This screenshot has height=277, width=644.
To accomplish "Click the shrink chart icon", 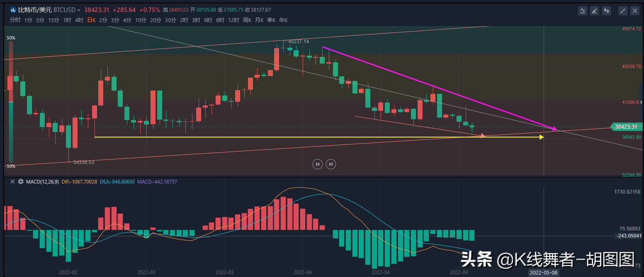I will pyautogui.click(x=623, y=10).
